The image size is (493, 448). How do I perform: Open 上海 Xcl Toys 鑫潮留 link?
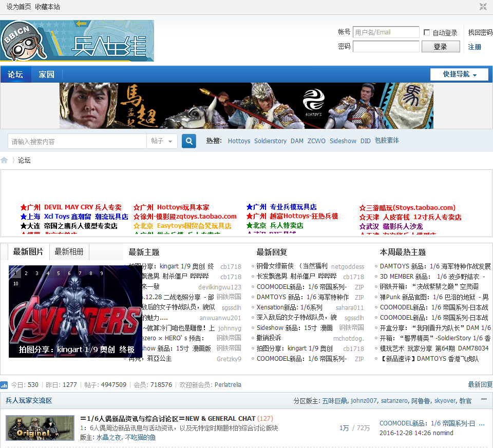click(74, 217)
